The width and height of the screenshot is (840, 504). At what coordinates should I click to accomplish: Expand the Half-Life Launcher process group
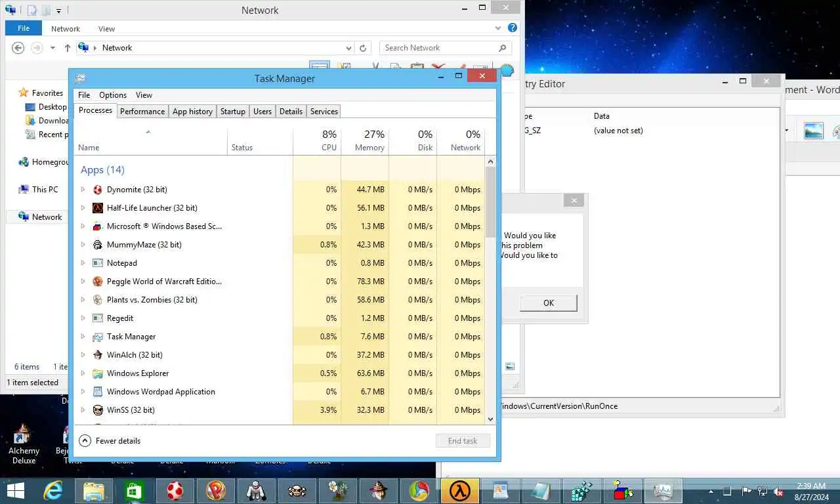(x=83, y=208)
